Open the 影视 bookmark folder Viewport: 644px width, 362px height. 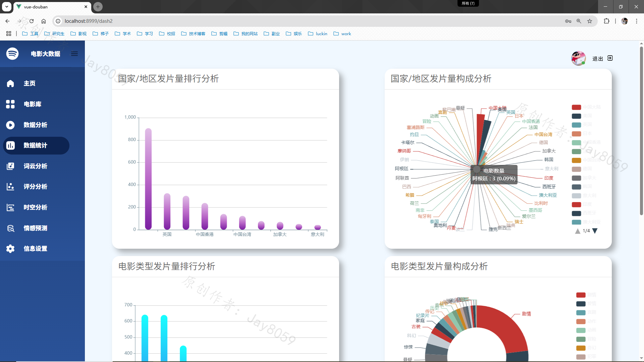pyautogui.click(x=78, y=34)
